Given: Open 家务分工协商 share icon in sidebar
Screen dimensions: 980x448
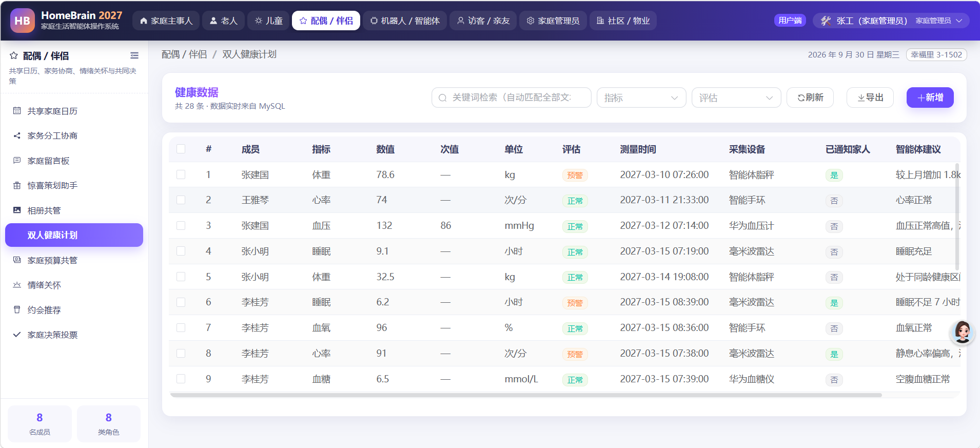Looking at the screenshot, I should pos(17,135).
